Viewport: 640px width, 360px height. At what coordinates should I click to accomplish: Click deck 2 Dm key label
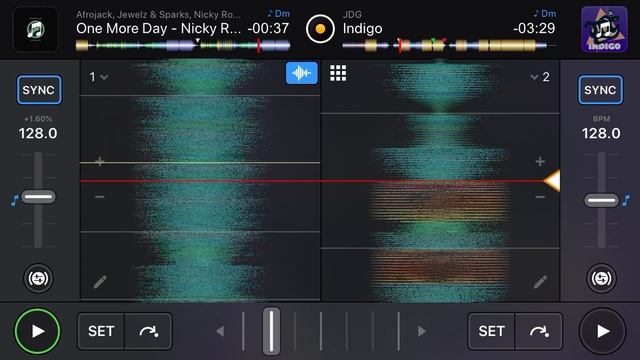tap(545, 13)
